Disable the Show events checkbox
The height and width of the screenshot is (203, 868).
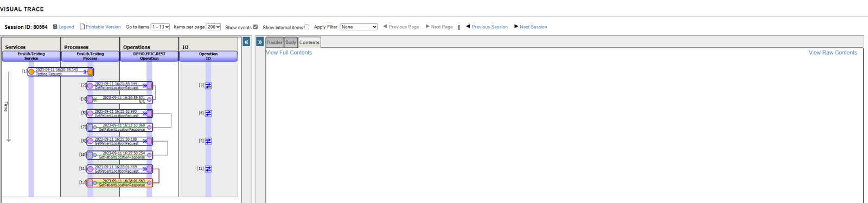point(256,27)
